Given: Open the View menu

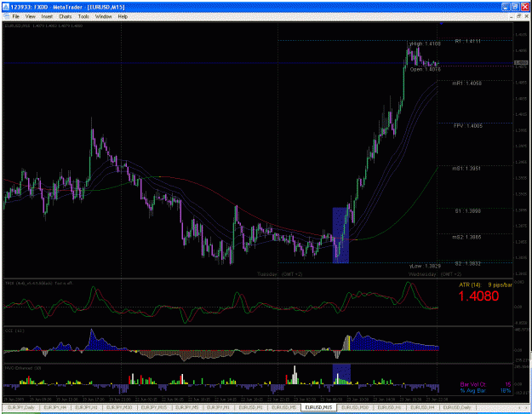Looking at the screenshot, I should (30, 16).
